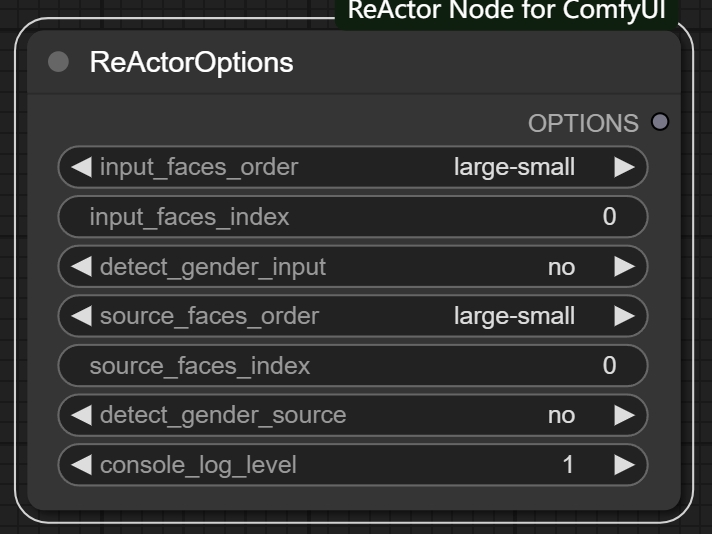Viewport: 712px width, 534px height.
Task: Increase console_log_level with right arrow
Action: coord(625,465)
